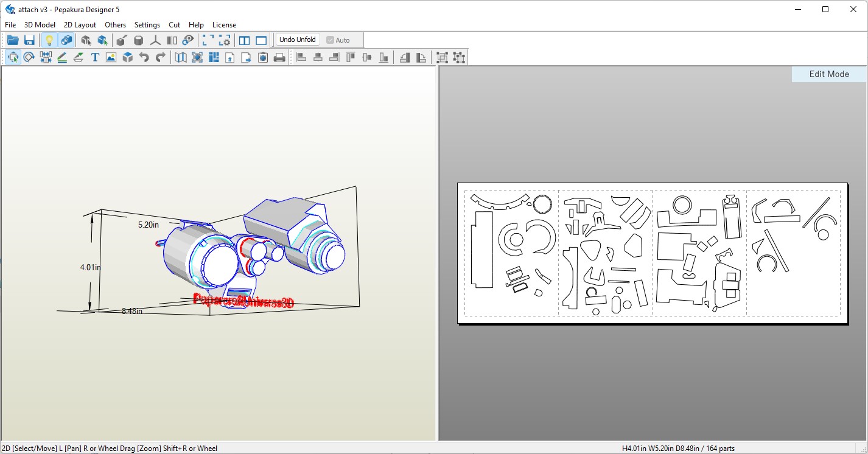Select the Select/Move tool icon

(13, 57)
